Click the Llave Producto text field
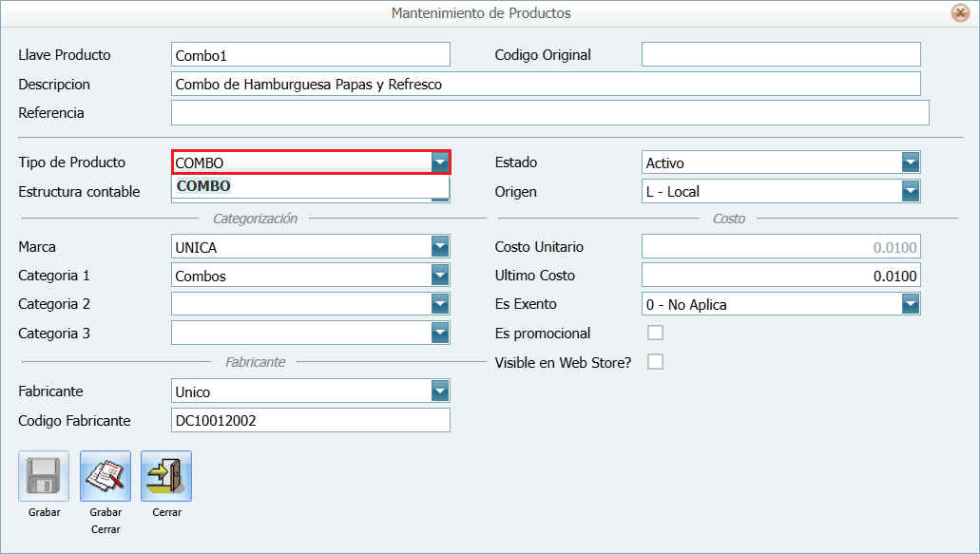Screen dimensions: 980x554 click(x=310, y=55)
